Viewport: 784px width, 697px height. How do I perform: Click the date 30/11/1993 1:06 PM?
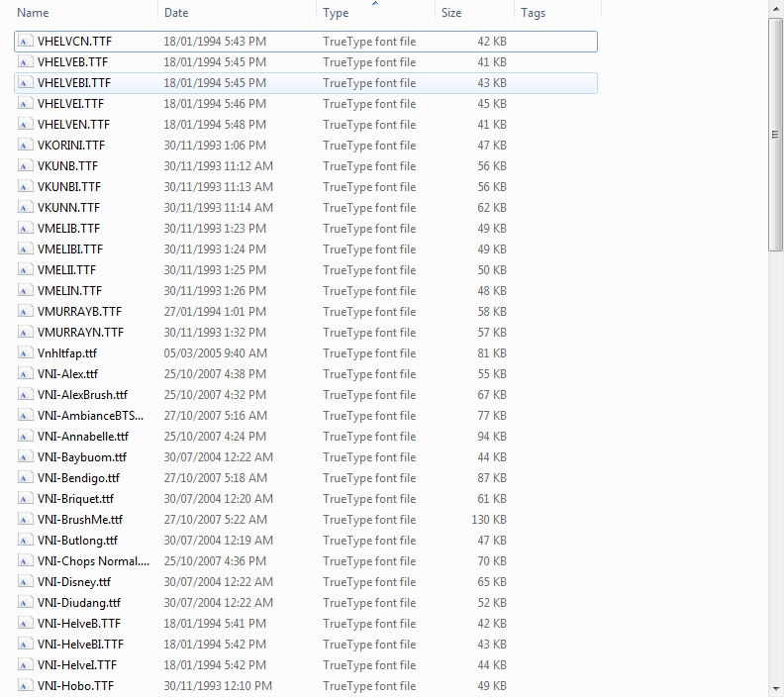(x=215, y=145)
